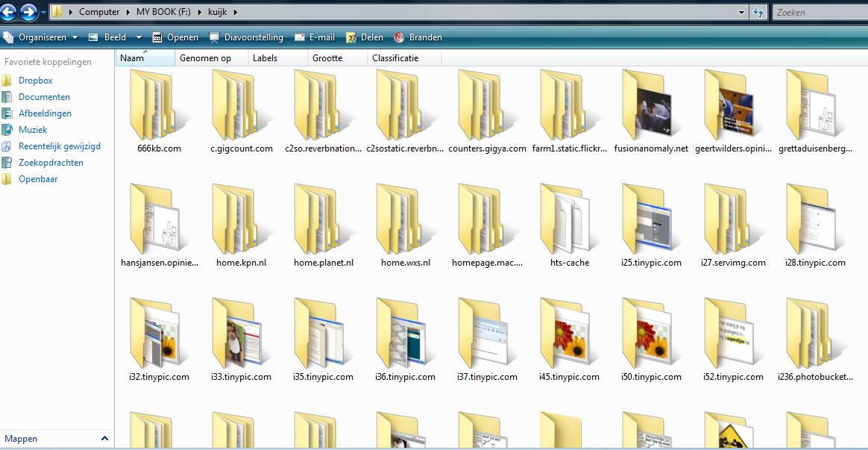This screenshot has width=868, height=450.
Task: Select the i33.tinypic.com folder
Action: 241,339
